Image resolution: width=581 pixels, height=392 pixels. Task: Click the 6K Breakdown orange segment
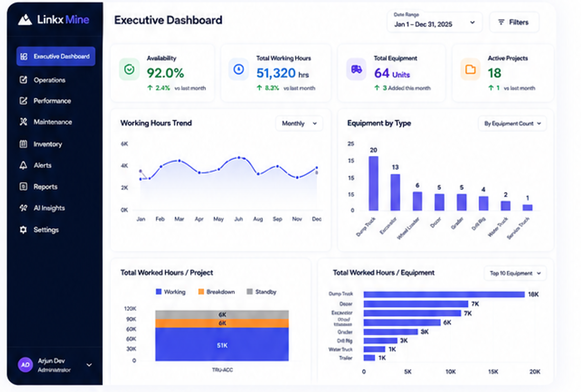pyautogui.click(x=222, y=324)
